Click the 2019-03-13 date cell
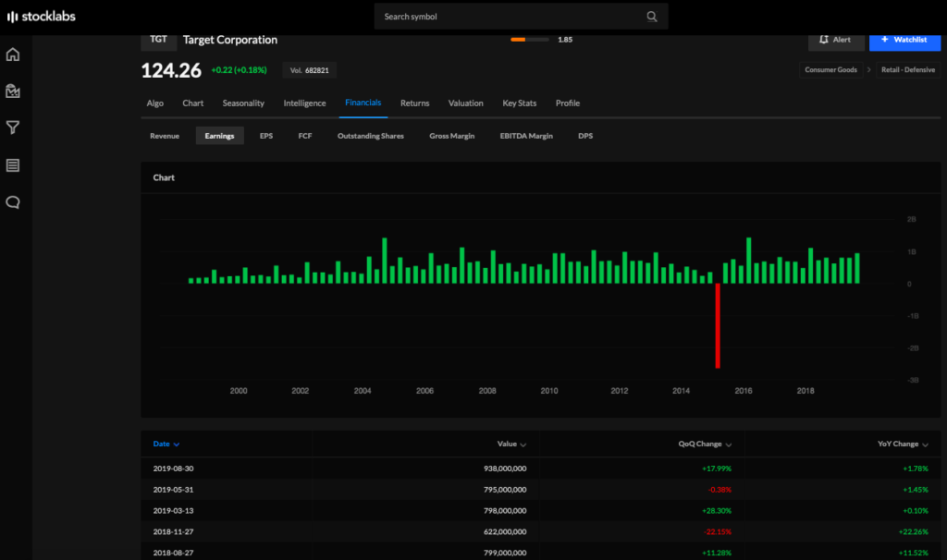947x560 pixels. (x=173, y=511)
